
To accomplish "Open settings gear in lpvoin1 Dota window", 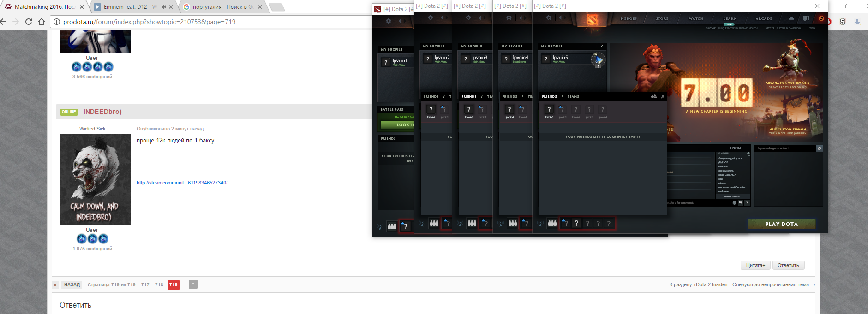I will click(x=389, y=21).
